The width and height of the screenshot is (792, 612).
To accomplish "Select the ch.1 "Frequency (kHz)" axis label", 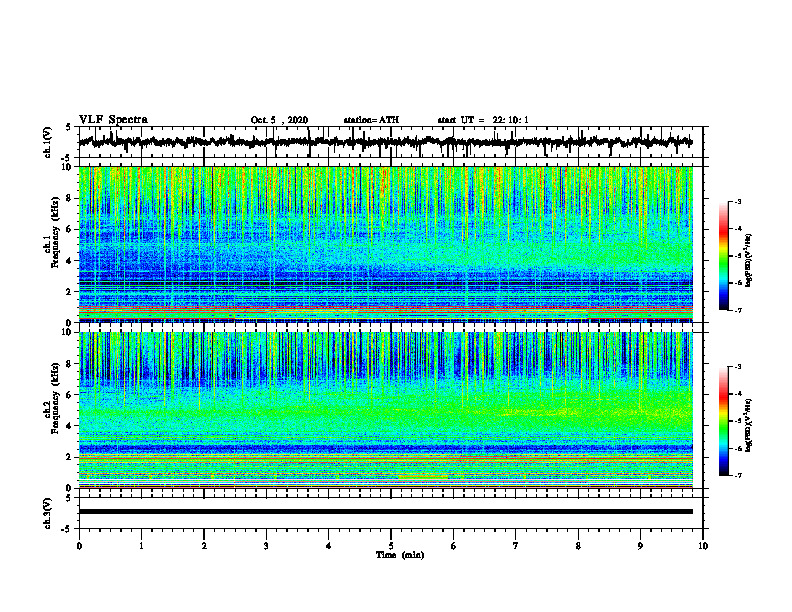I will [55, 232].
